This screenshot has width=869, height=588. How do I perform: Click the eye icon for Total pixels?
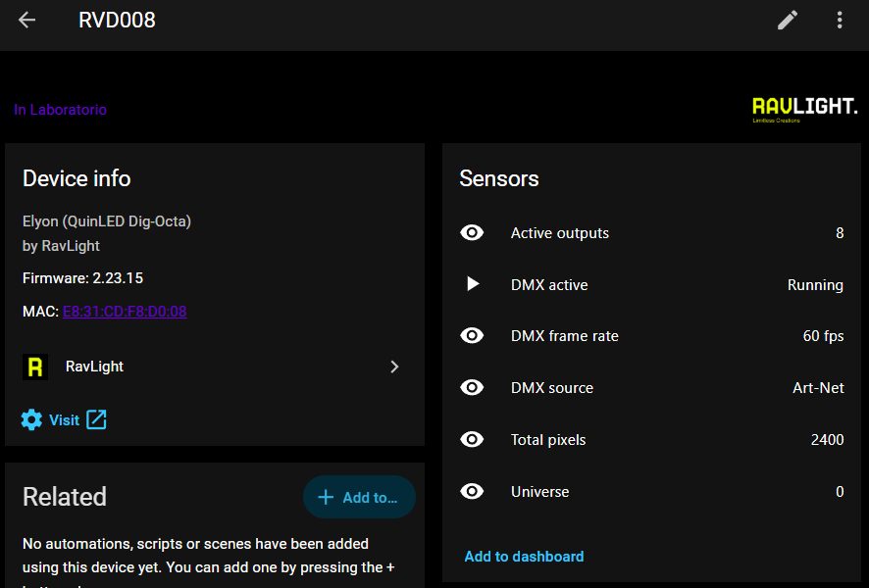coord(472,439)
